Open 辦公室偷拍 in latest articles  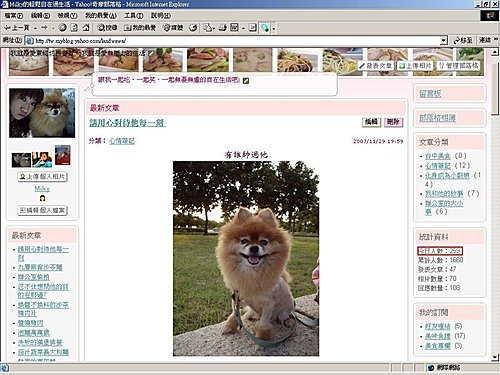tap(33, 277)
